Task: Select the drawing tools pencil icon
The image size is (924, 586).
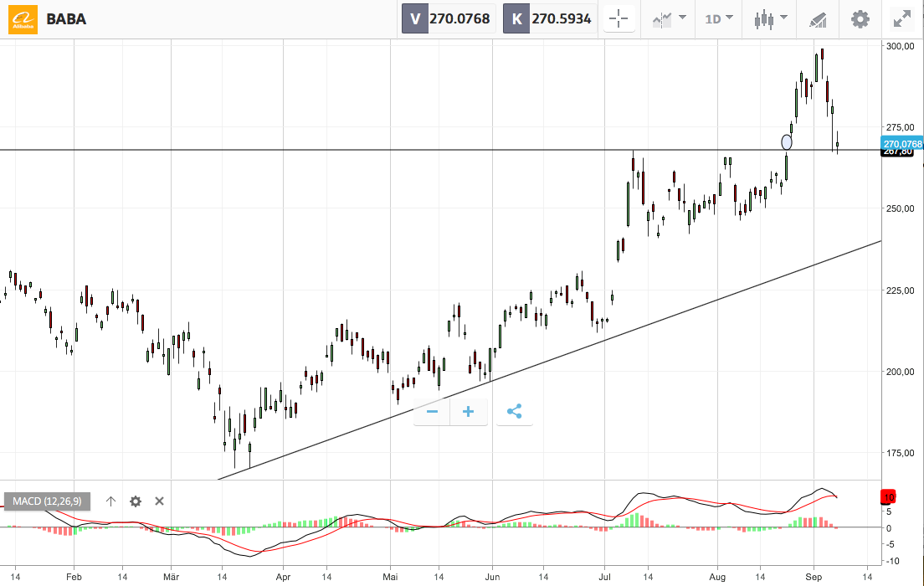Action: tap(818, 19)
